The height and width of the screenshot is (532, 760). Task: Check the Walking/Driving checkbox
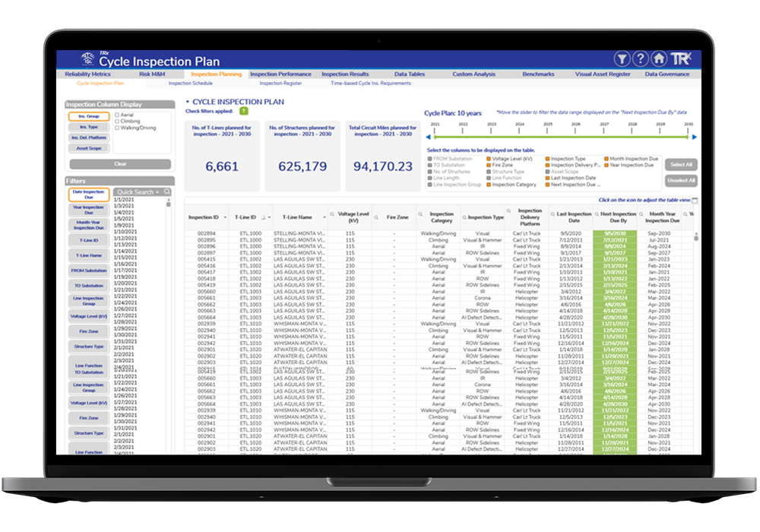117,128
